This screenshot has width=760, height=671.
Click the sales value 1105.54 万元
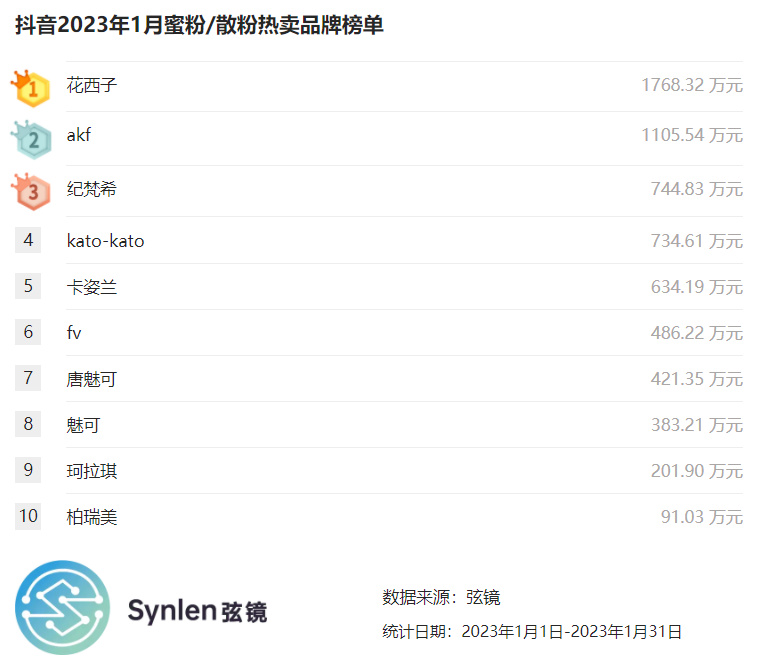pos(692,135)
